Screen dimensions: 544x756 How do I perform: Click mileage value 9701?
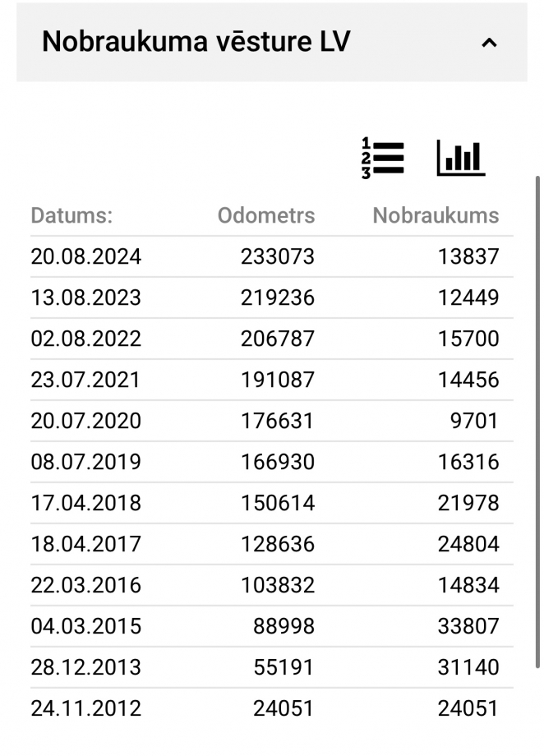474,421
